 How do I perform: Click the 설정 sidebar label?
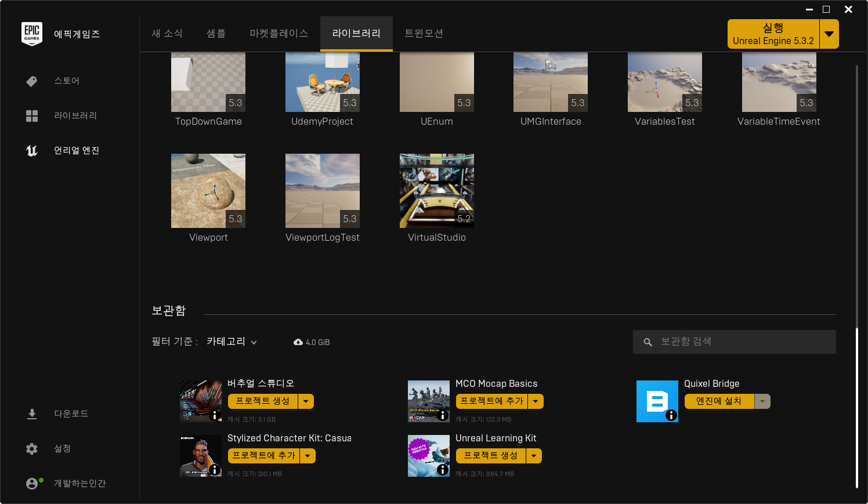click(x=63, y=449)
